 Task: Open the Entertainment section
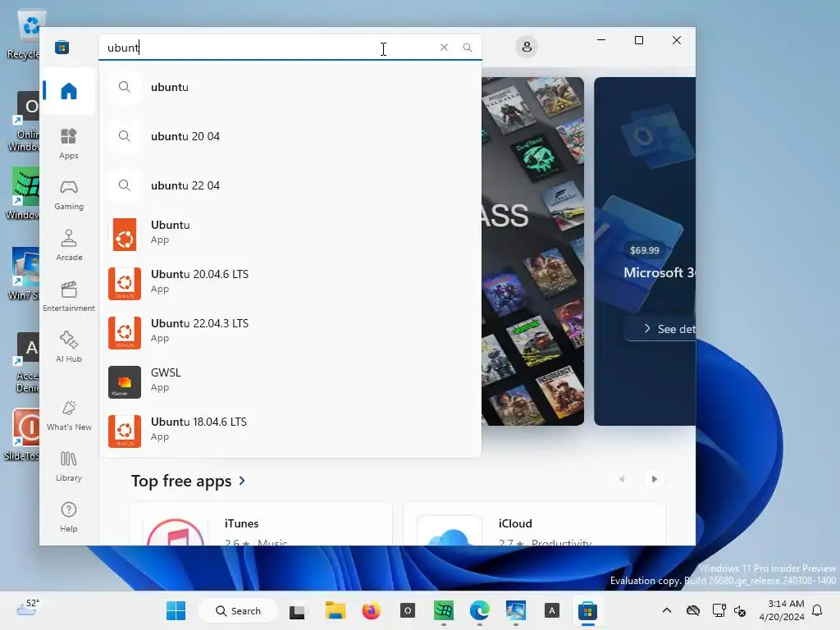tap(69, 296)
